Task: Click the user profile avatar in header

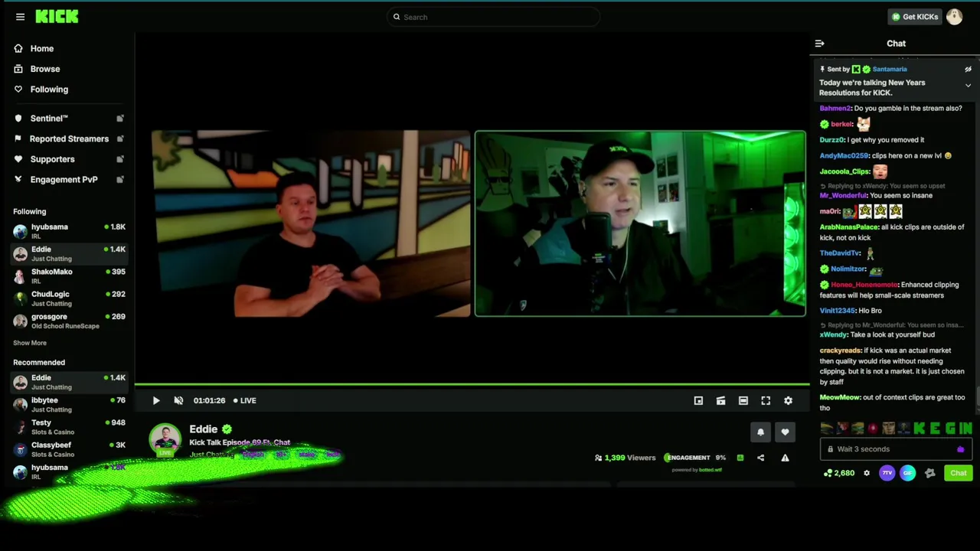Action: 954,17
